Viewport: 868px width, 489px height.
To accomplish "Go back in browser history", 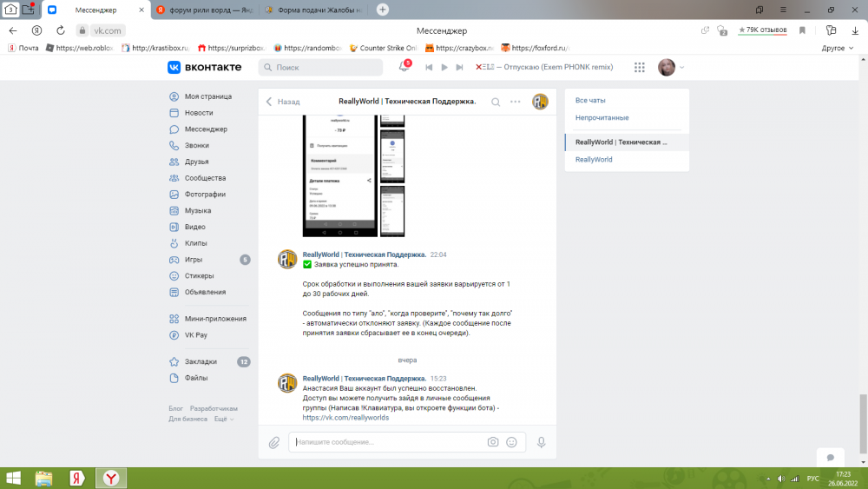I will [13, 30].
